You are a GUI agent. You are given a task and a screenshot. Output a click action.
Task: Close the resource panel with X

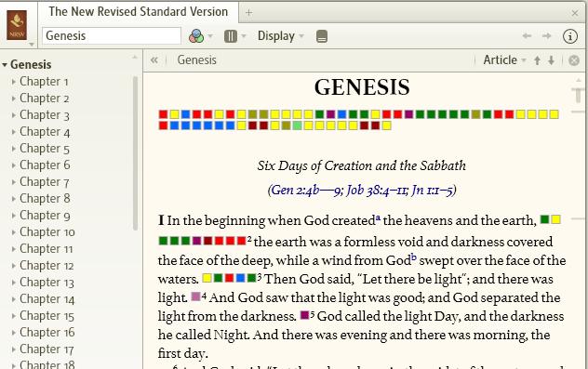[574, 14]
